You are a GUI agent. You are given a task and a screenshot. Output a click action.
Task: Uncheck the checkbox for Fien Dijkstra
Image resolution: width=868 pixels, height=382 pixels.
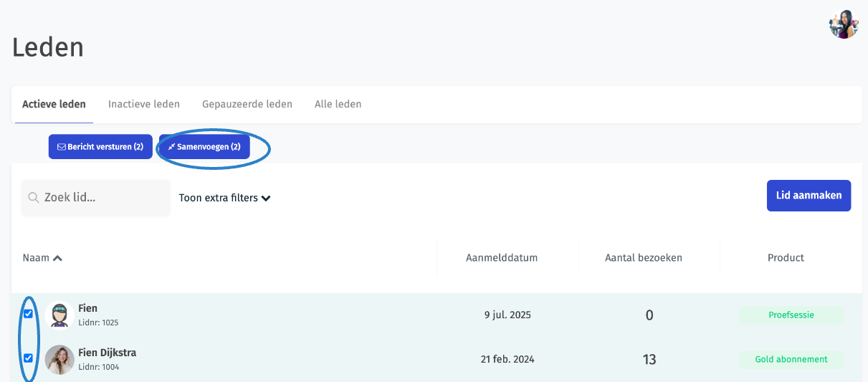point(28,358)
